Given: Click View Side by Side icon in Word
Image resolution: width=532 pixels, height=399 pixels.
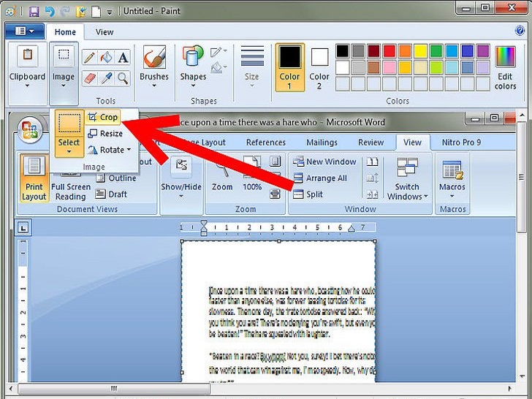Looking at the screenshot, I should [x=373, y=161].
